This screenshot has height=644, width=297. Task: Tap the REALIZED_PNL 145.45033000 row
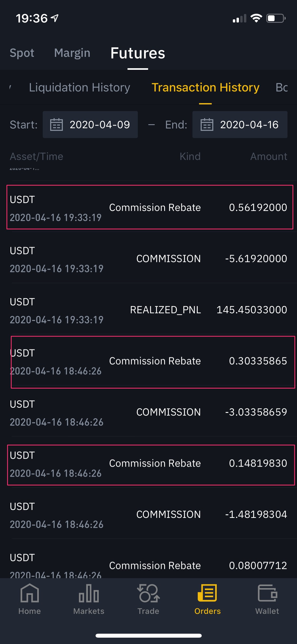click(149, 310)
